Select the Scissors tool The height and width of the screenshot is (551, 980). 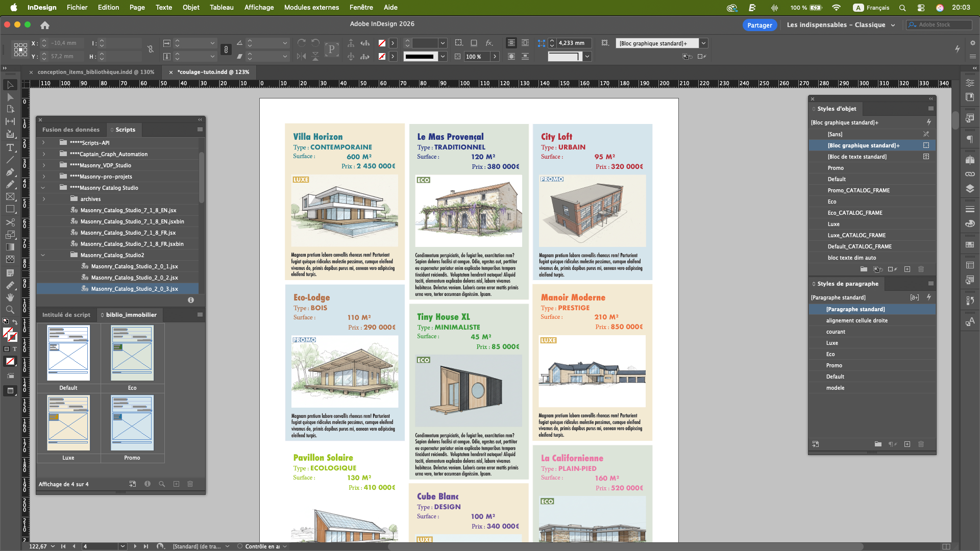point(10,222)
